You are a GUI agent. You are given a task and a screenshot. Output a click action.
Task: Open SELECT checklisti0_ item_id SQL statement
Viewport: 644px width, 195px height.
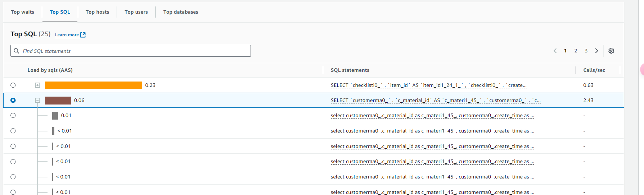pos(429,85)
